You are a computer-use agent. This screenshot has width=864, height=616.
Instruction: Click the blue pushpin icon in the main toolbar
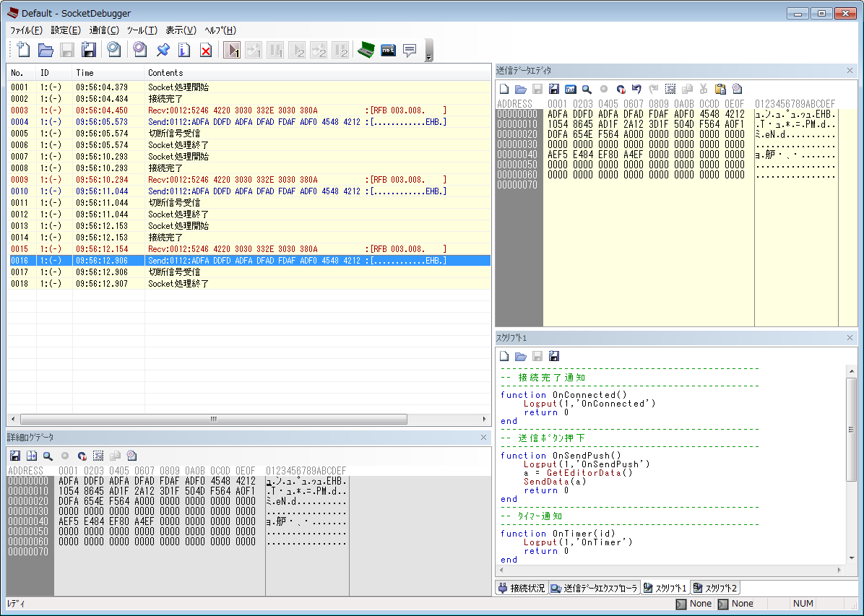(x=163, y=50)
